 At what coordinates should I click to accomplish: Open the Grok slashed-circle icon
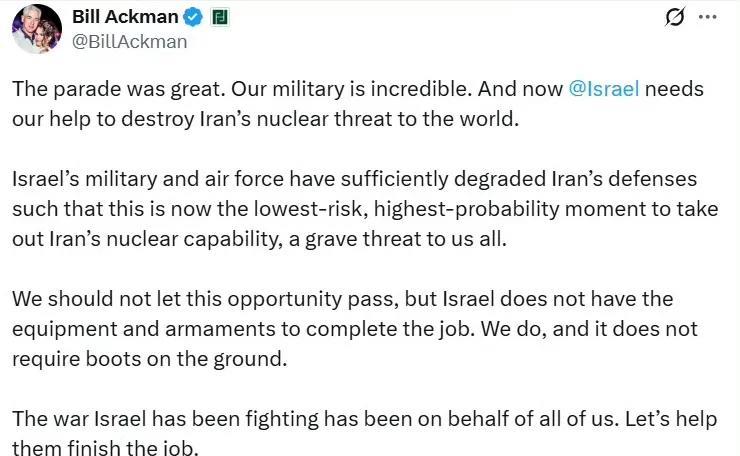point(674,17)
